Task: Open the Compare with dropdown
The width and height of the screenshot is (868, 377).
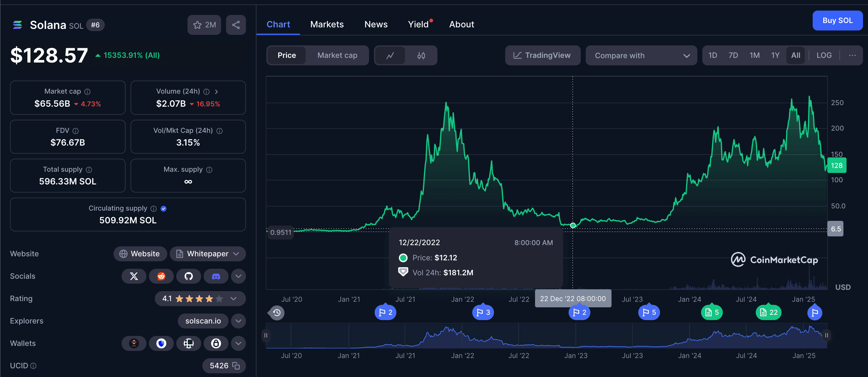Action: coord(641,55)
